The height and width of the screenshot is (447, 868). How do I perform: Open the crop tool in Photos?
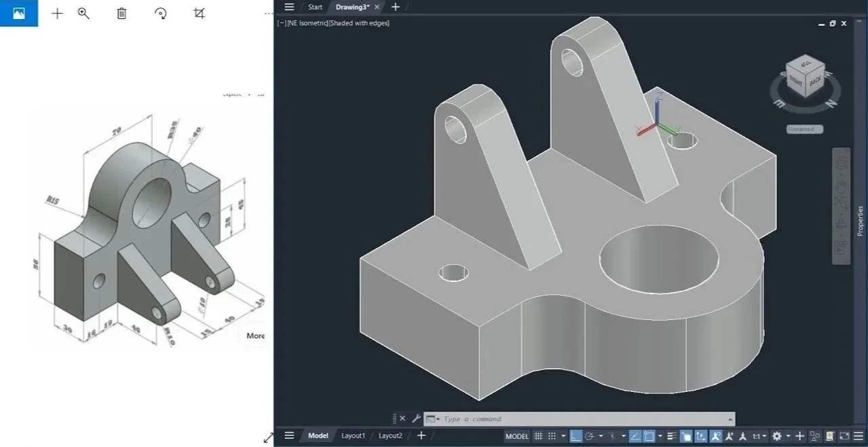199,13
